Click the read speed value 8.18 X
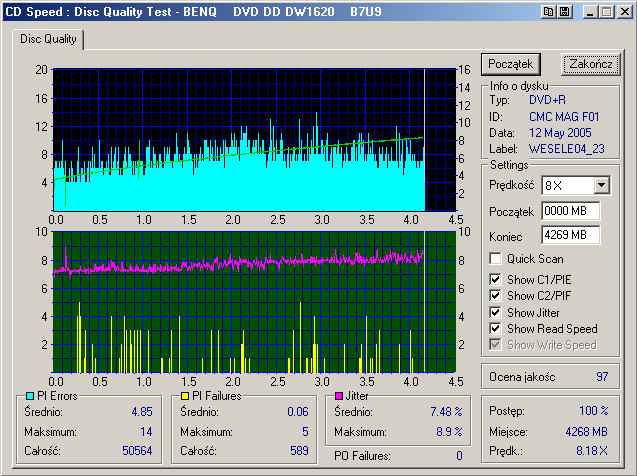The width and height of the screenshot is (637, 476). pyautogui.click(x=592, y=450)
